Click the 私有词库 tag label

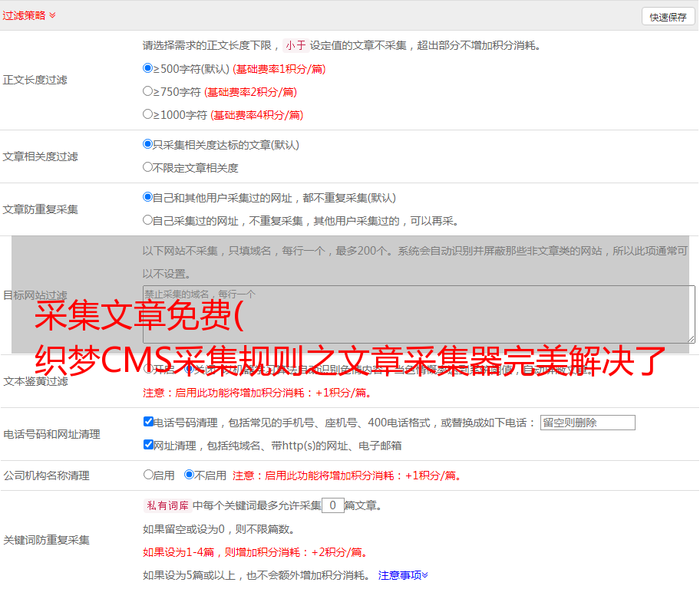(168, 505)
